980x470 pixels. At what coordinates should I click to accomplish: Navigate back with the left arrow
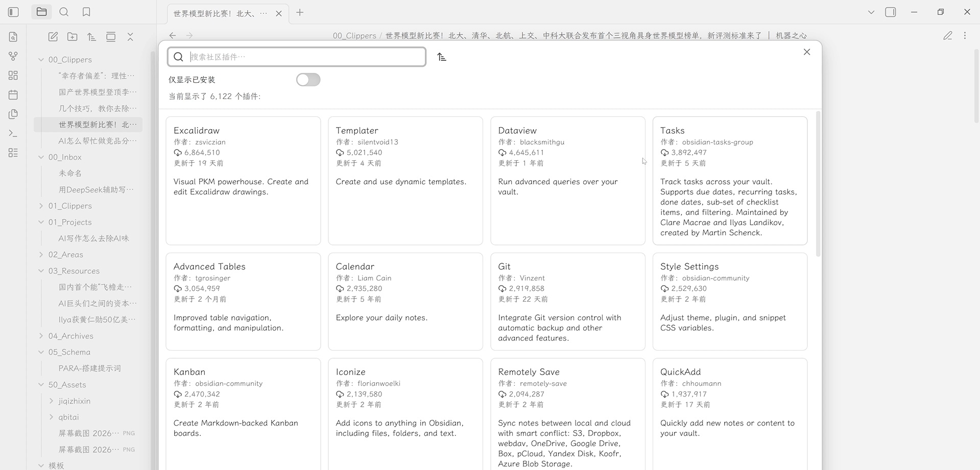pos(173,35)
